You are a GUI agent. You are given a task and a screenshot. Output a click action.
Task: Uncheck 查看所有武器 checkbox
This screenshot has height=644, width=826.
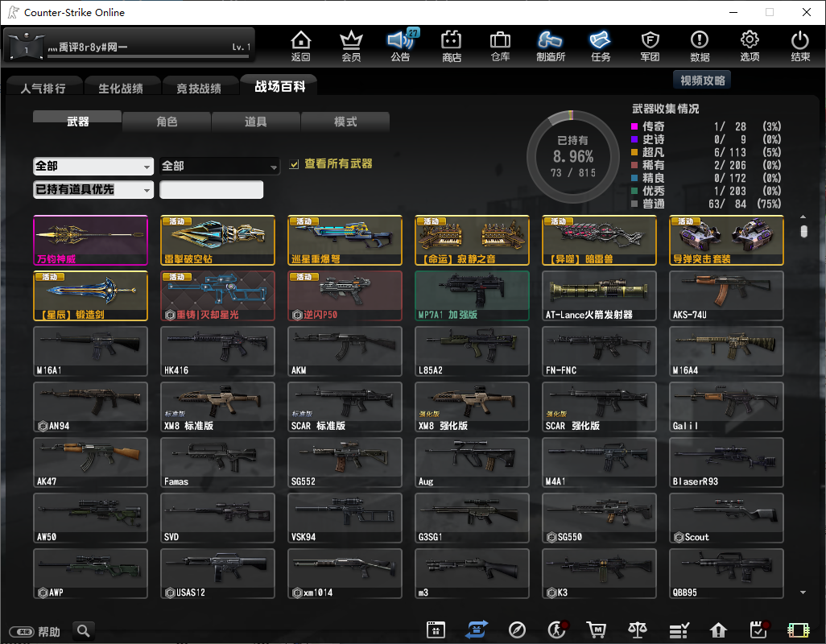[x=294, y=164]
